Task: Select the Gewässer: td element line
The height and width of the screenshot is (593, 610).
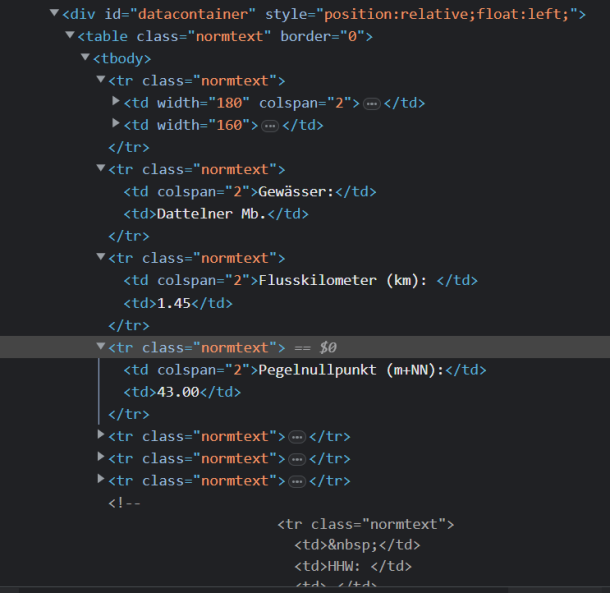Action: 250,191
